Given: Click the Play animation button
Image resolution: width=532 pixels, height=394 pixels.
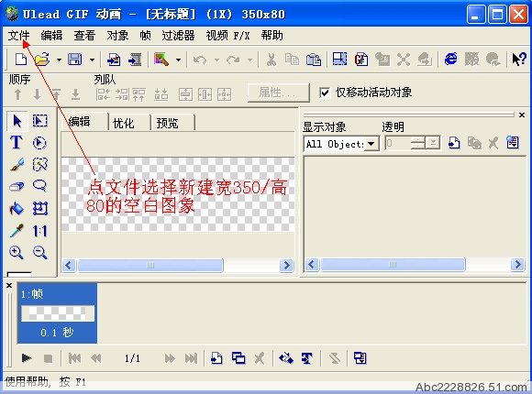Looking at the screenshot, I should (x=26, y=357).
